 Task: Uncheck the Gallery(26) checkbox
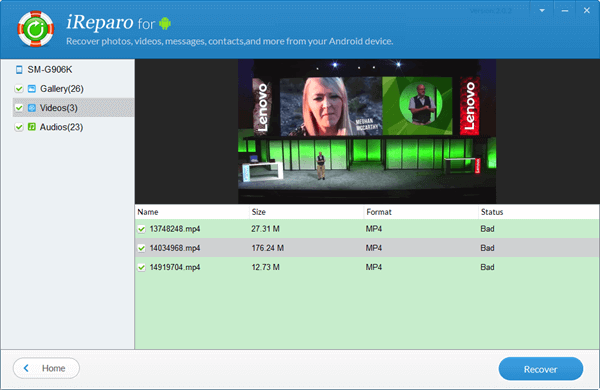tap(19, 89)
